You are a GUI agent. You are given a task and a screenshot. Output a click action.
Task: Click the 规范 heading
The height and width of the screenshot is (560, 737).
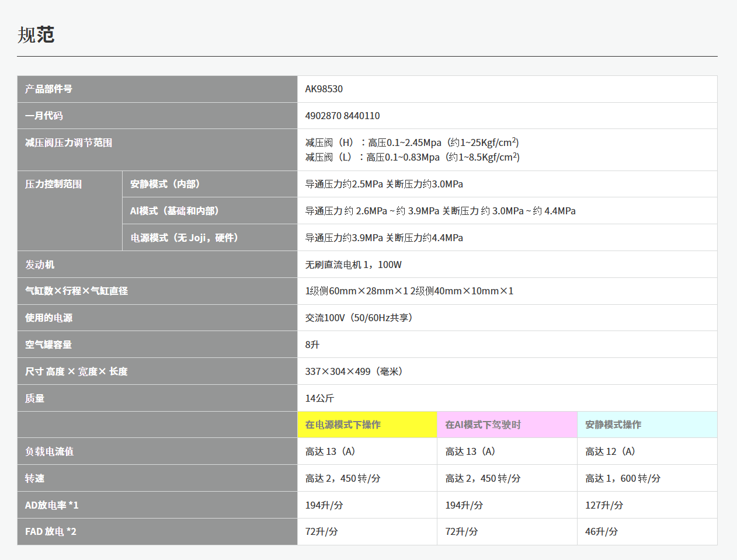(36, 35)
